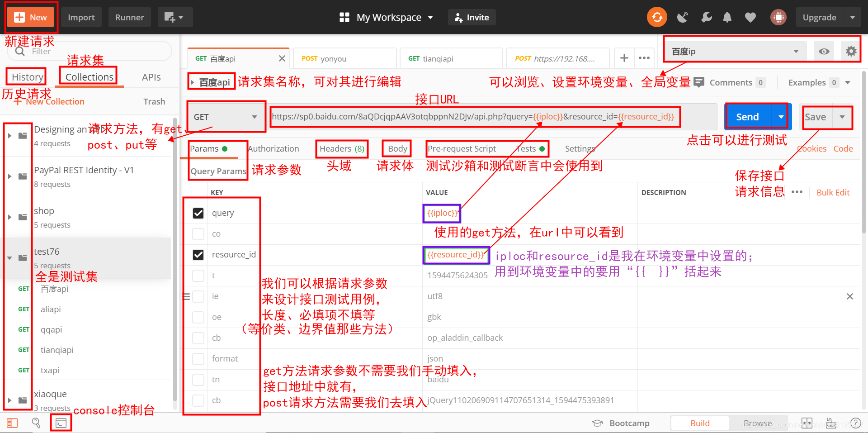Launch the collection Runner
This screenshot has width=868, height=433.
[129, 17]
